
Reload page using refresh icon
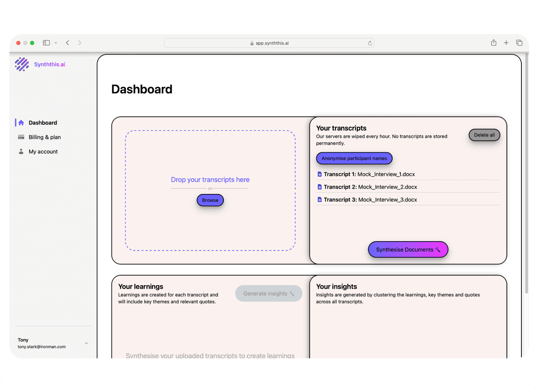(370, 43)
